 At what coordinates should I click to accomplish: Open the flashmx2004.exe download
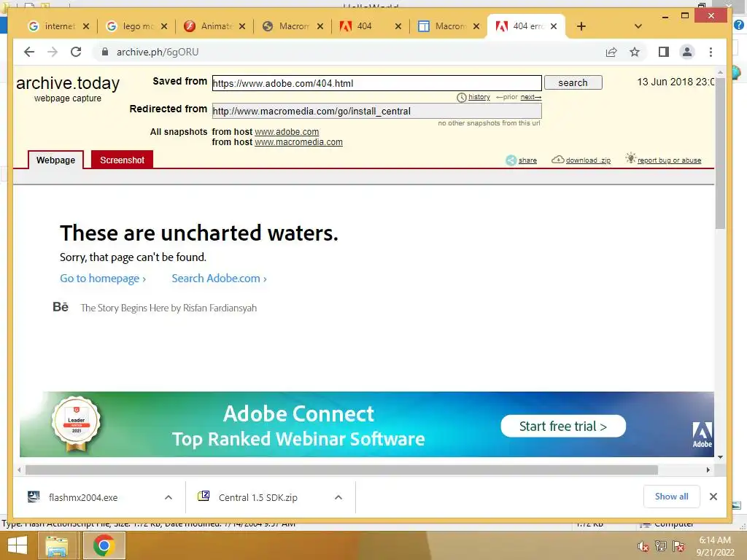(83, 497)
